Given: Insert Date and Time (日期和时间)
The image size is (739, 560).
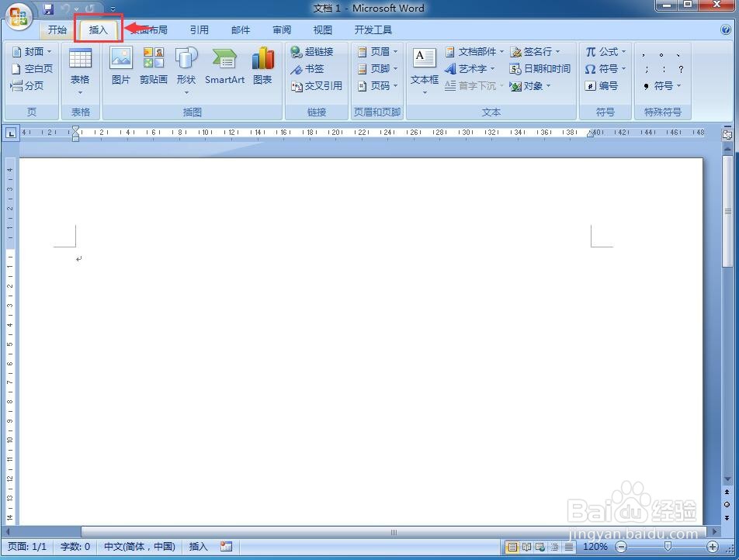Looking at the screenshot, I should pyautogui.click(x=540, y=69).
